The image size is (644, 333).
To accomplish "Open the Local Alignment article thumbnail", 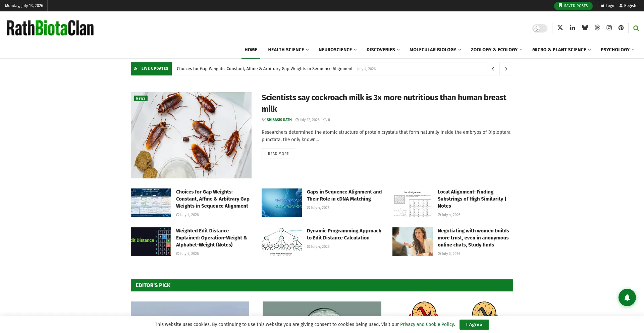I will point(413,203).
